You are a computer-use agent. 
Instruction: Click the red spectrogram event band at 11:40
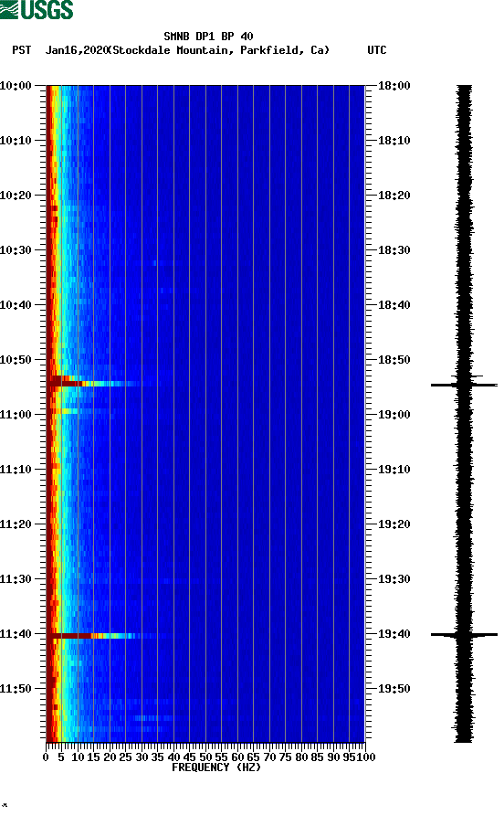93,636
